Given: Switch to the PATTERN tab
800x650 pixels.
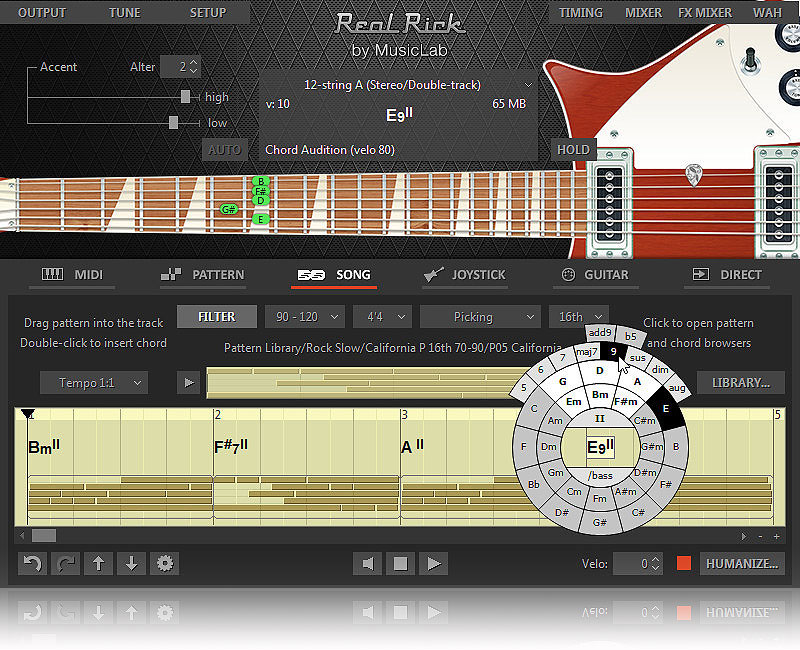Looking at the screenshot, I should point(202,274).
